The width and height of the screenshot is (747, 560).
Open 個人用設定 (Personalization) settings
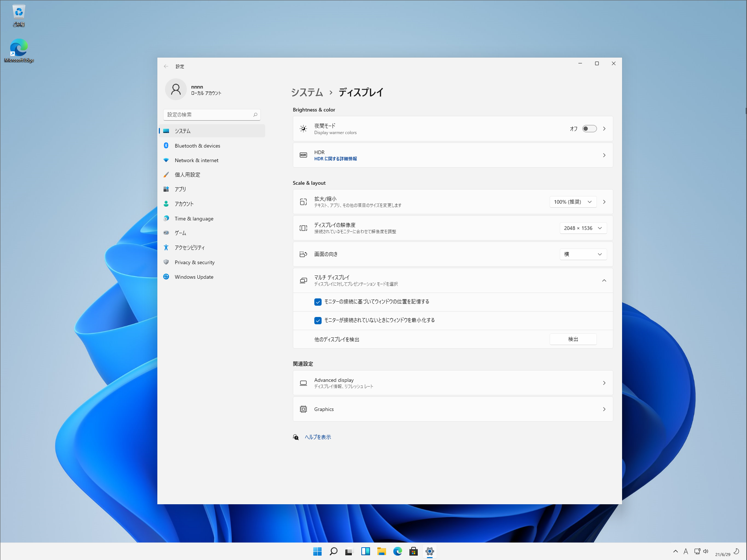pyautogui.click(x=212, y=175)
